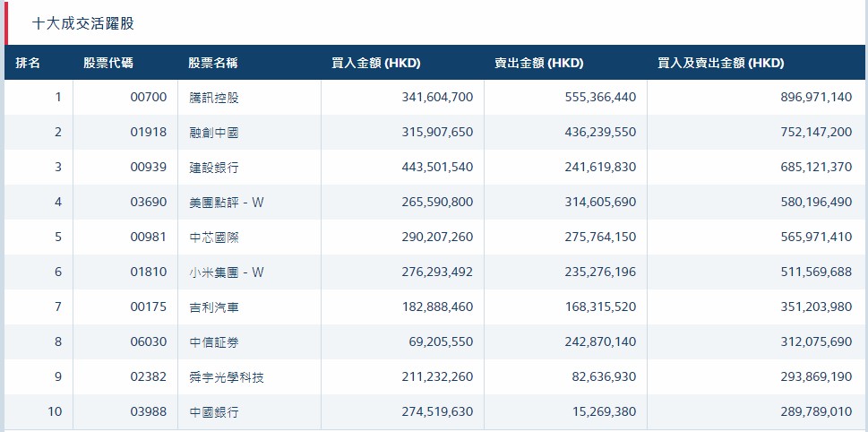868x432 pixels.
Task: Select stock code 02382
Action: pos(149,377)
